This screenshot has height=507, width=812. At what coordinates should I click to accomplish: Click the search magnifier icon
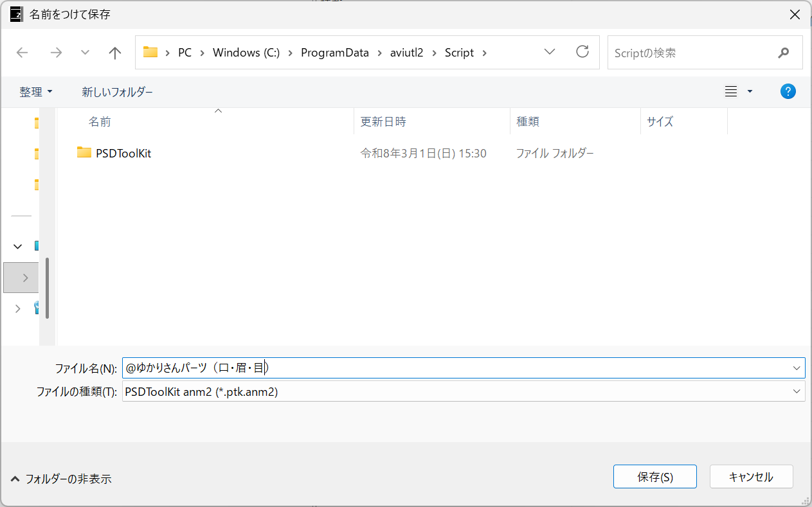[783, 53]
